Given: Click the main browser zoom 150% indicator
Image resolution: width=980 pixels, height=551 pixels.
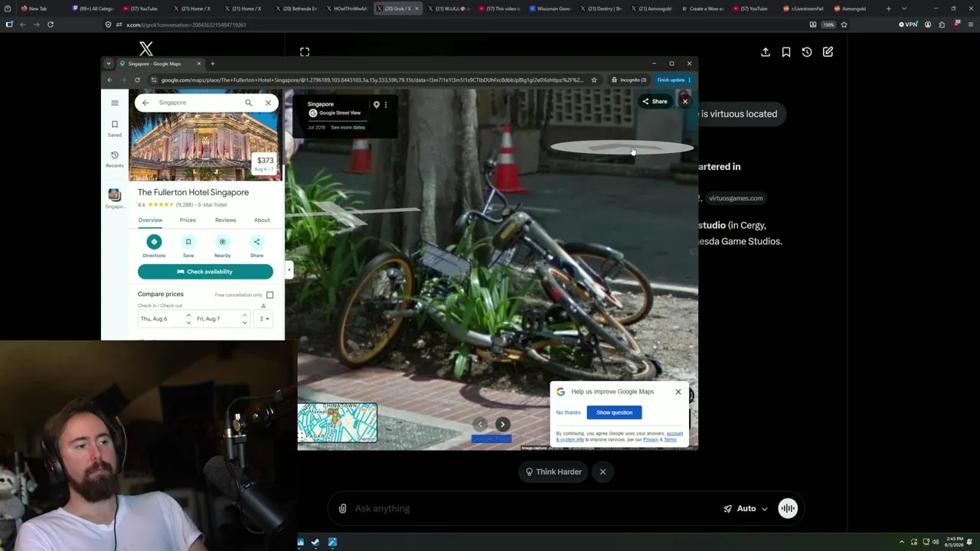Looking at the screenshot, I should pyautogui.click(x=828, y=24).
